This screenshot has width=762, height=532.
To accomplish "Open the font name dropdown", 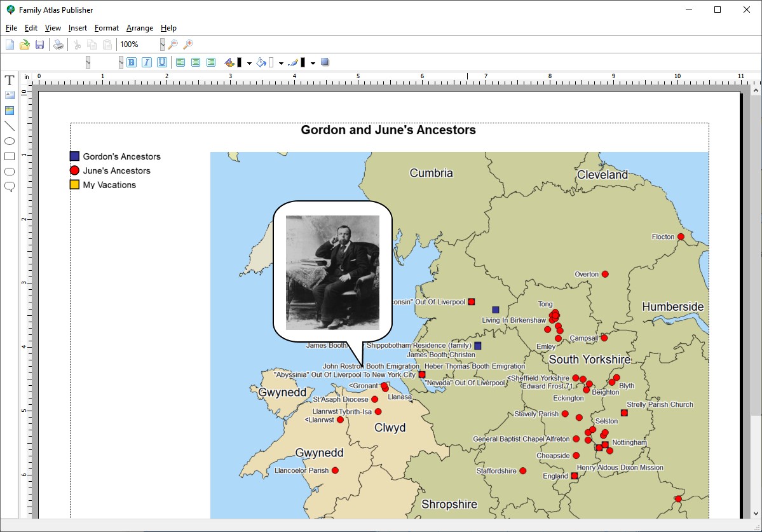I will coord(88,62).
